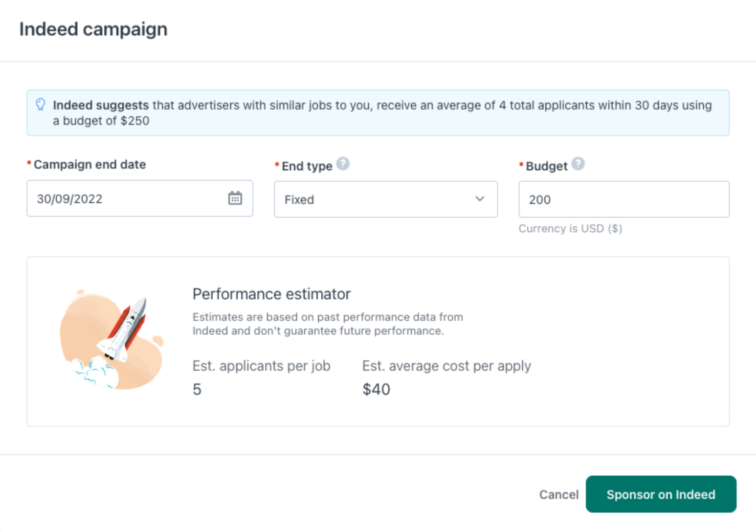
Task: Expand the End type chevron arrow
Action: pos(480,199)
